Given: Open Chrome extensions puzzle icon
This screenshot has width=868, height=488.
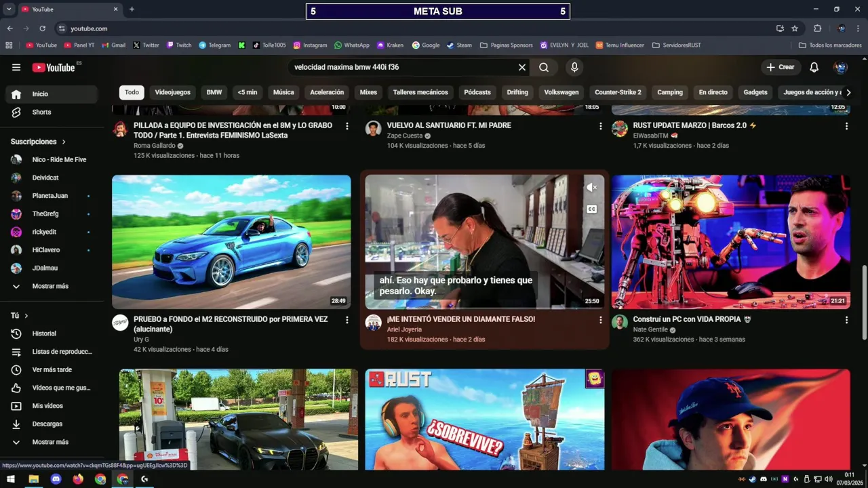Looking at the screenshot, I should pyautogui.click(x=817, y=28).
